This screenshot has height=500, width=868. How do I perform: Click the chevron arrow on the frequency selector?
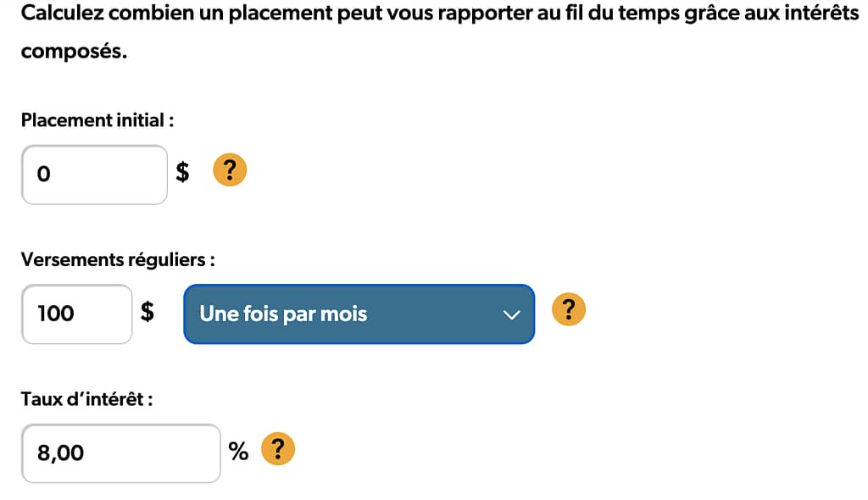point(511,315)
